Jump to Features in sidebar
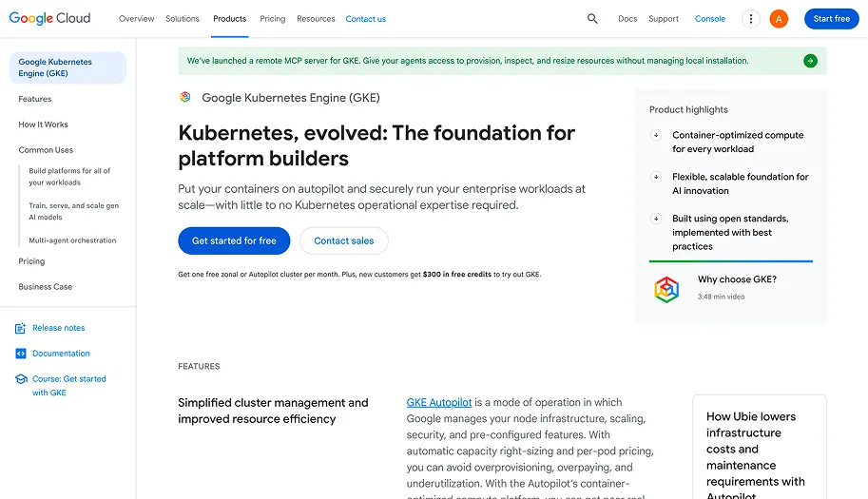 tap(35, 99)
